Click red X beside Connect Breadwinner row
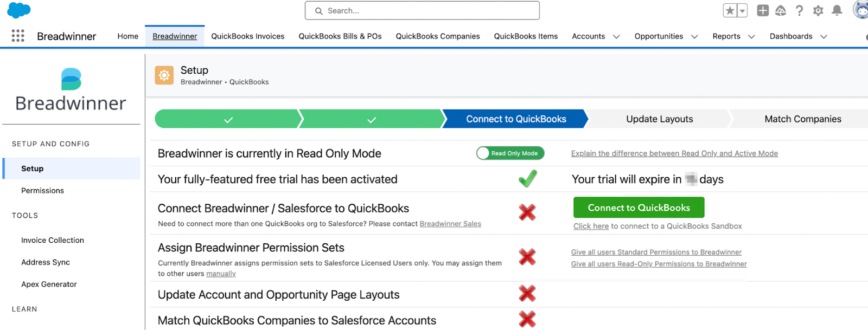Image resolution: width=868 pixels, height=330 pixels. coord(527,212)
